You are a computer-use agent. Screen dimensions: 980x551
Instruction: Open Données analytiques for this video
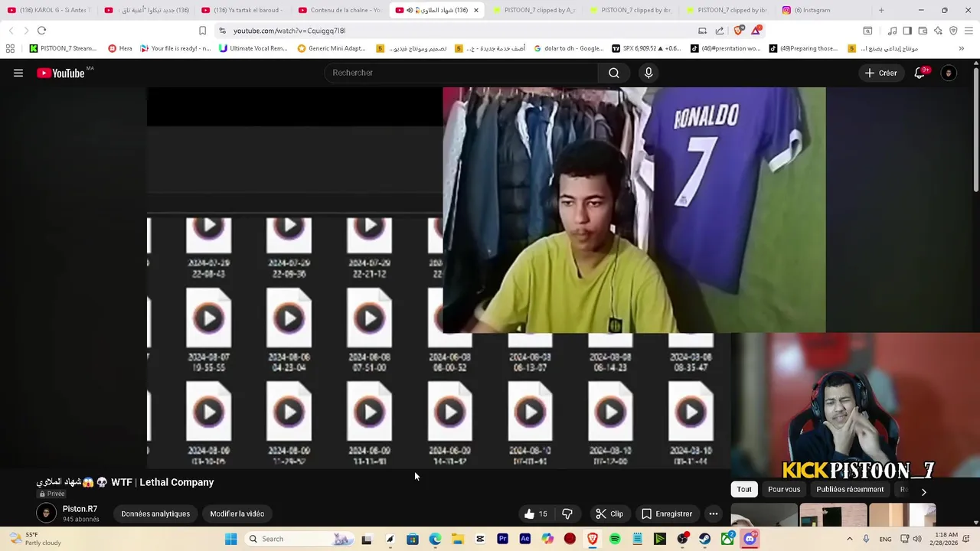[155, 514]
